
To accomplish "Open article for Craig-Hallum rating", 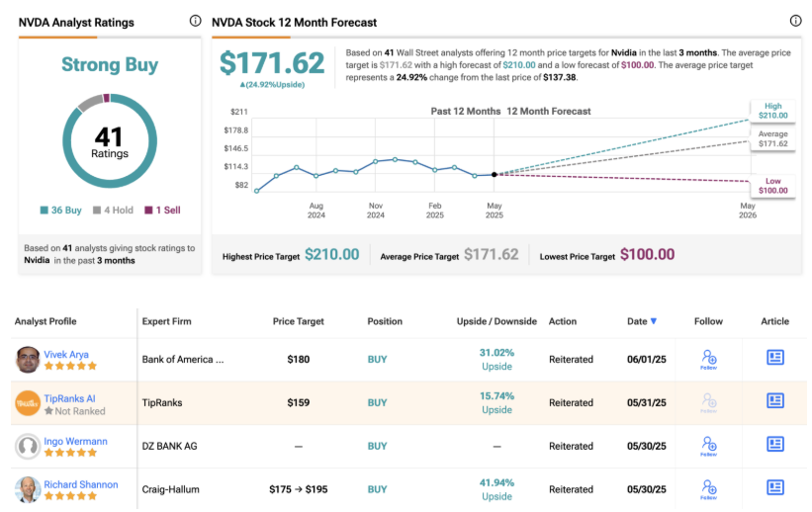I will pyautogui.click(x=774, y=487).
